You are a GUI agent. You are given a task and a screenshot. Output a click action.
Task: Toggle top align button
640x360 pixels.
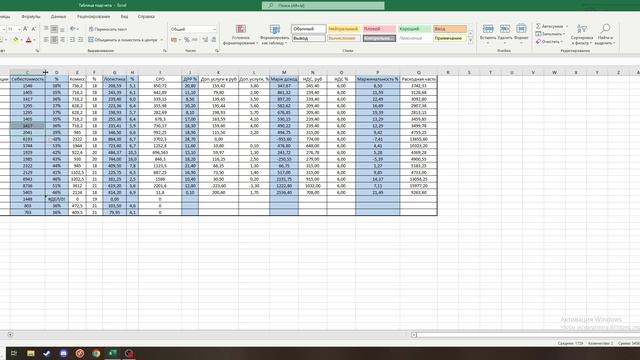[x=46, y=29]
